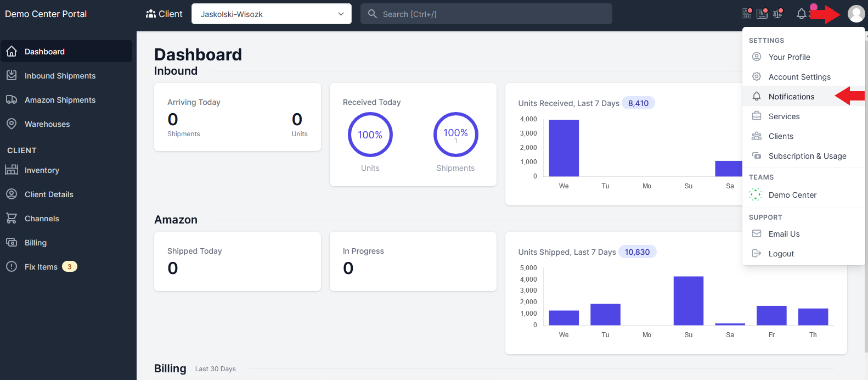Click the Warehouses location pin icon
The width and height of the screenshot is (868, 380).
tap(12, 124)
